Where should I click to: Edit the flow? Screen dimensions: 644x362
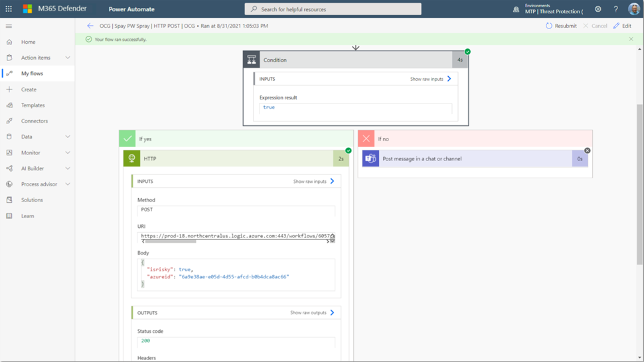pos(622,26)
